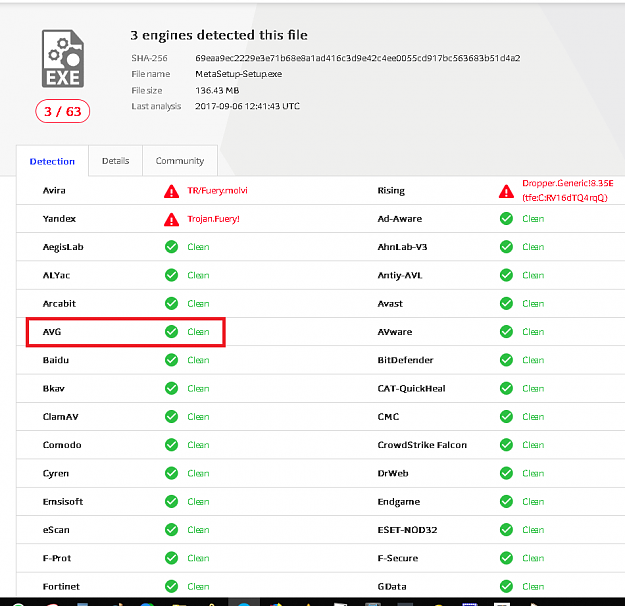
Task: Click the green check icon for Arcabit
Action: pyautogui.click(x=171, y=303)
